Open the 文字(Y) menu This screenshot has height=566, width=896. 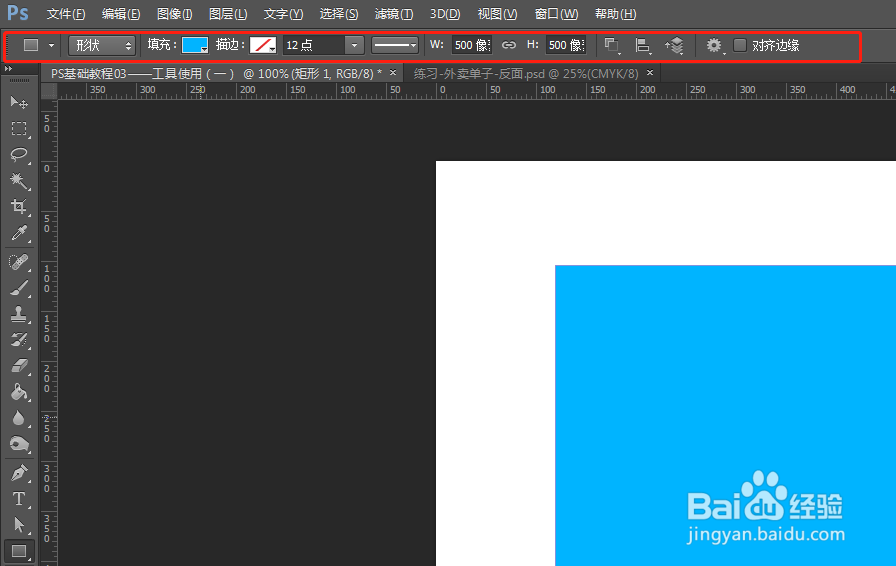pyautogui.click(x=283, y=14)
